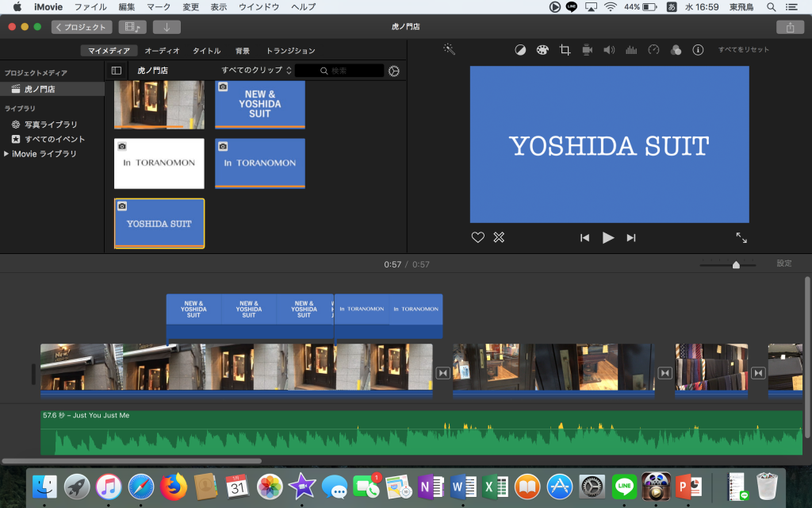The height and width of the screenshot is (508, 812).
Task: Skip to next clip
Action: tap(630, 238)
